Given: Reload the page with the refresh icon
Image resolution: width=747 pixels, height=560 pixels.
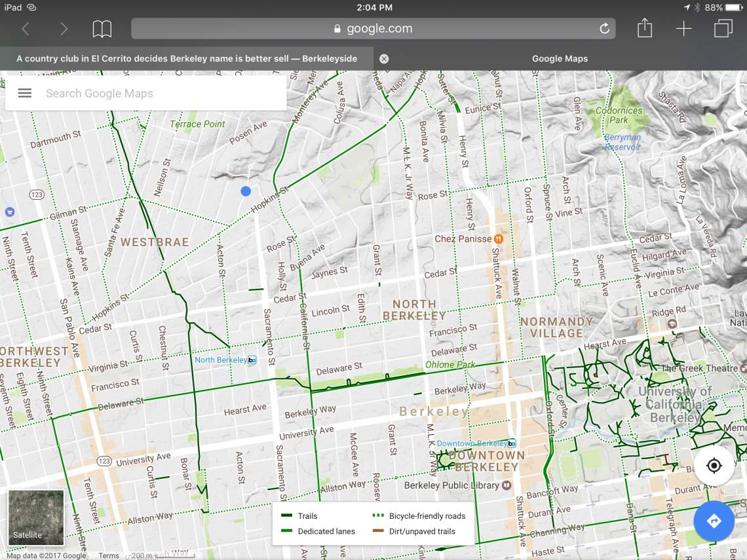Looking at the screenshot, I should coord(604,29).
